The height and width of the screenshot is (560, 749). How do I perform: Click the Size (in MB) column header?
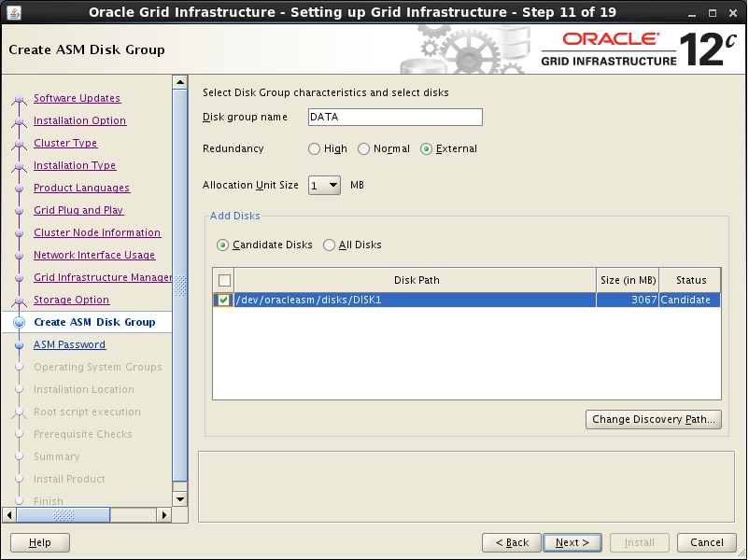628,280
